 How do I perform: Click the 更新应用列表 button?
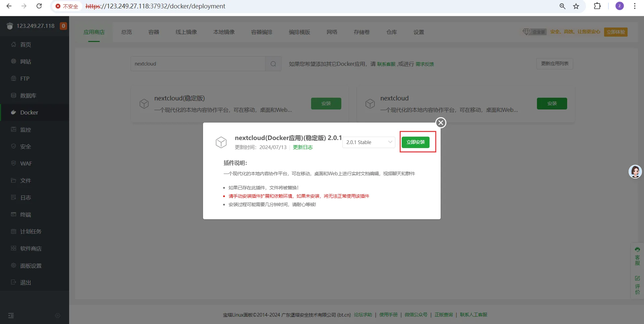[555, 64]
